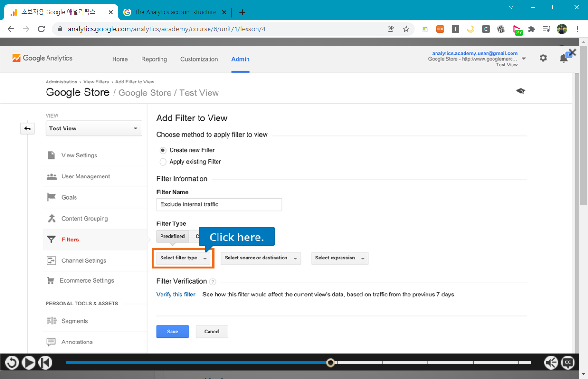Go to the Customization tab
Screen dimensions: 588x379
tap(199, 59)
